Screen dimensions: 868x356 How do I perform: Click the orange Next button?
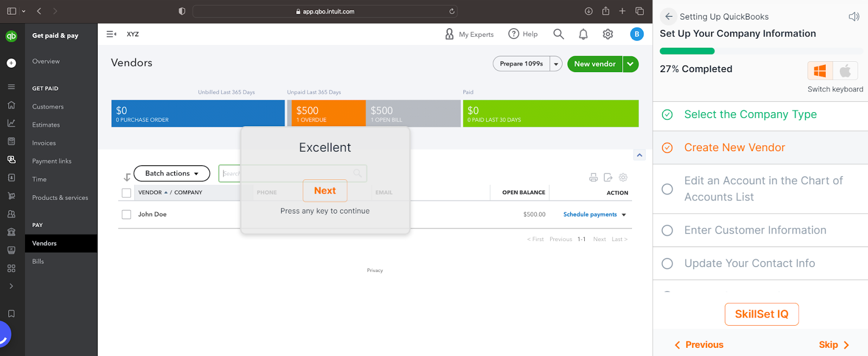pyautogui.click(x=325, y=191)
